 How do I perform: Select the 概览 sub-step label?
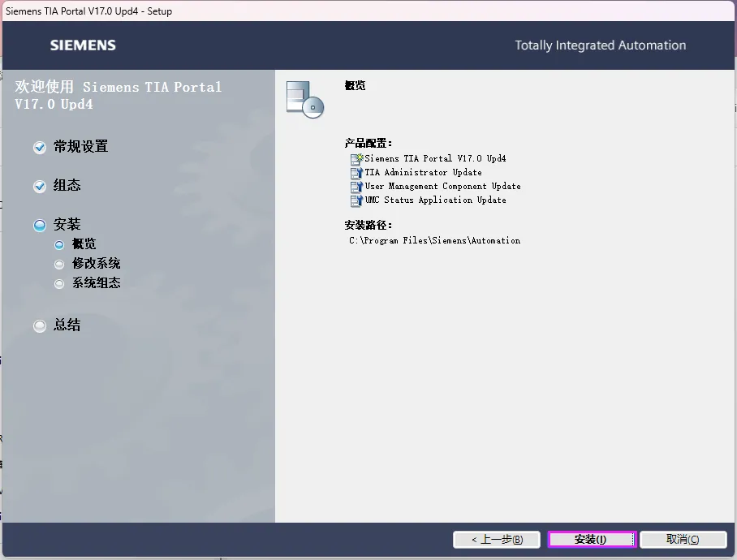pyautogui.click(x=84, y=243)
